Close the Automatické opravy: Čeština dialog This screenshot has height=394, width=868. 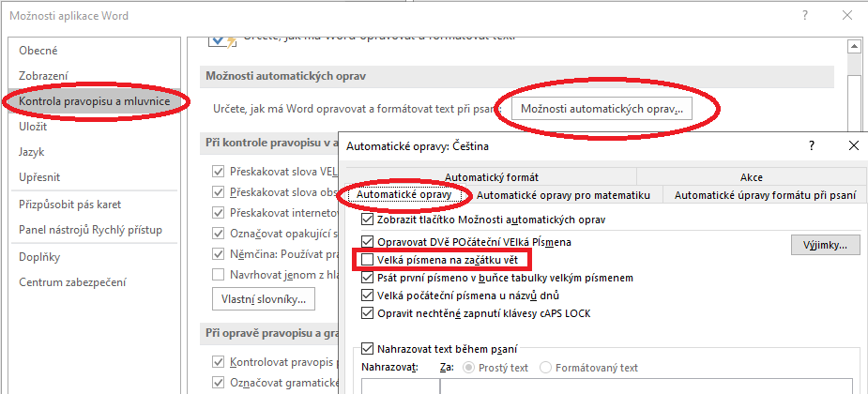pyautogui.click(x=853, y=146)
